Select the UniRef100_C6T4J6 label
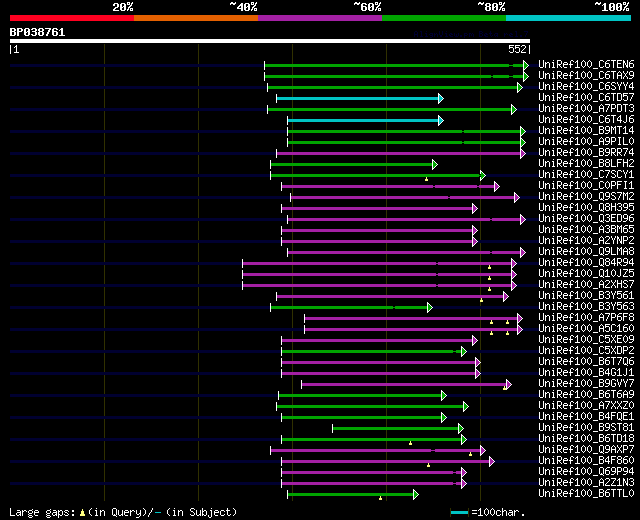Image resolution: width=640 pixels, height=520 pixels. tap(586, 120)
